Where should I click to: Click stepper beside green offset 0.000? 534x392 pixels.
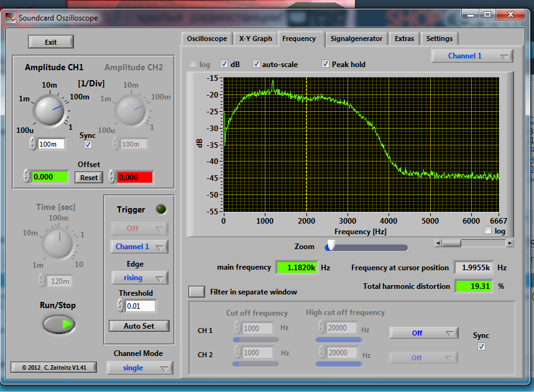[27, 176]
